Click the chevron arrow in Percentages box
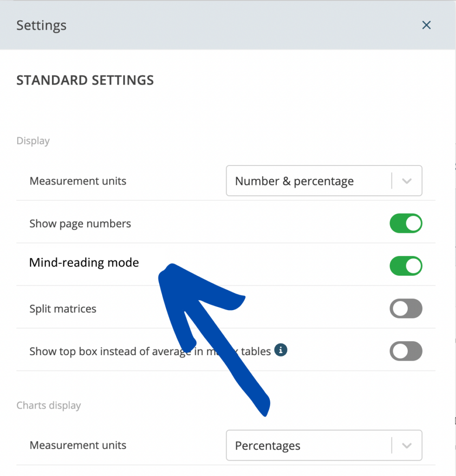Image resolution: width=456 pixels, height=476 pixels. click(x=407, y=446)
